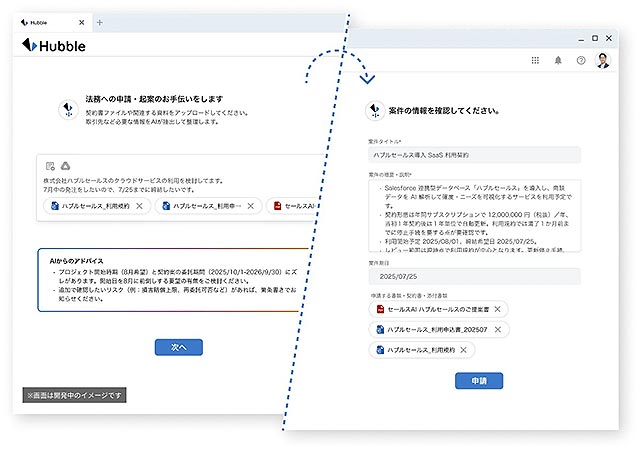Remove ハブルセールス_利用申 chip in left window
The image size is (640, 451).
tap(251, 206)
